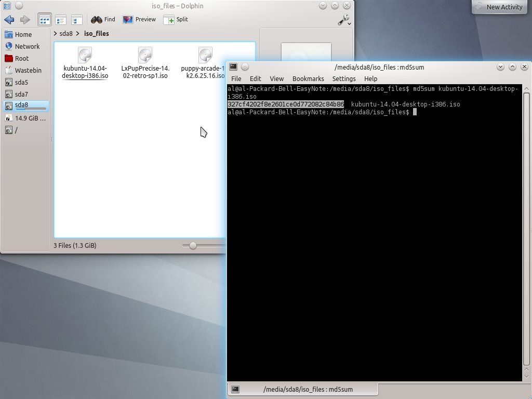Select the 14.9 GiB removable device
The width and height of the screenshot is (532, 399).
pos(25,118)
